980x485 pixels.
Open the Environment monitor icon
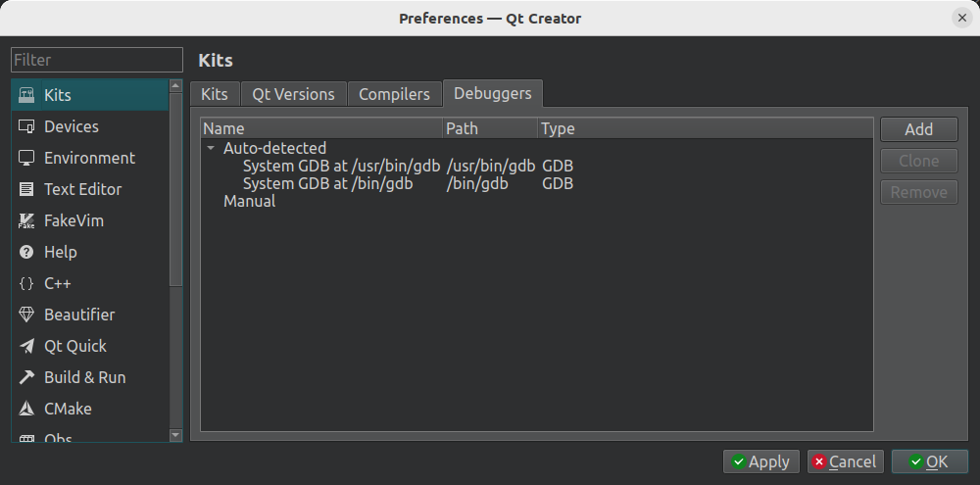point(26,158)
